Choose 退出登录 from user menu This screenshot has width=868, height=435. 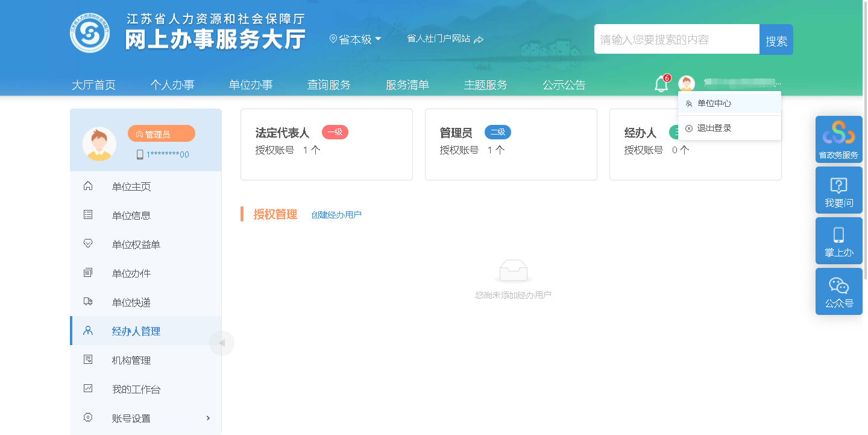point(714,129)
